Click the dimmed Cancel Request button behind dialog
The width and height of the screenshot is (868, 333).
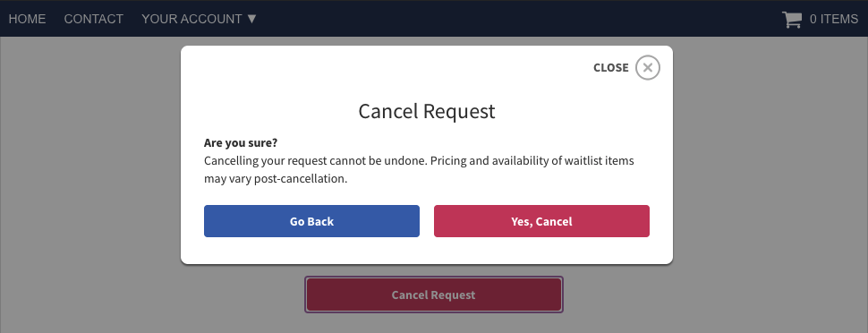433,295
